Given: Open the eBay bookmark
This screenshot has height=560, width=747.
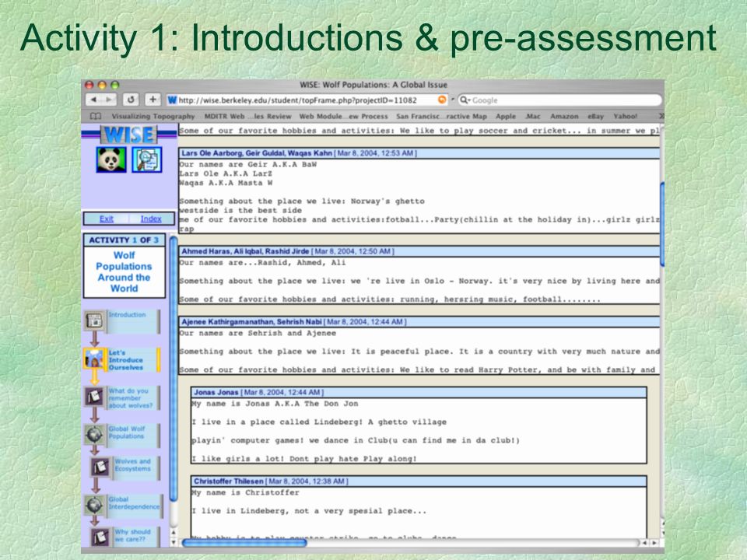Looking at the screenshot, I should (x=595, y=116).
